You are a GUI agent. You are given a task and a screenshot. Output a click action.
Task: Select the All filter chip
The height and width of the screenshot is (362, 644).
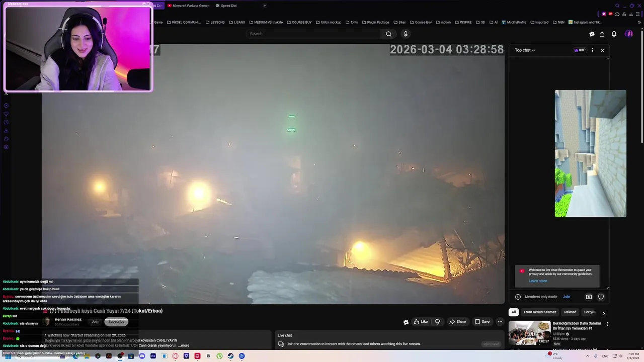[514, 312]
